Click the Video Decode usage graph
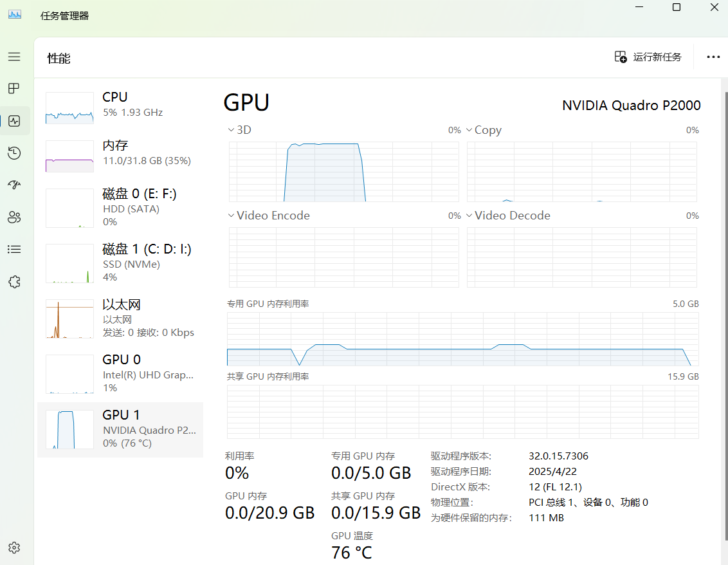Screen dimensions: 728x565 (x=582, y=257)
